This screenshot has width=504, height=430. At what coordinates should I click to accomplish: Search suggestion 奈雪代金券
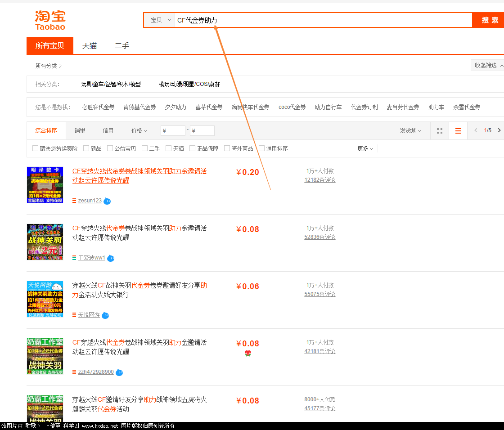(x=467, y=107)
